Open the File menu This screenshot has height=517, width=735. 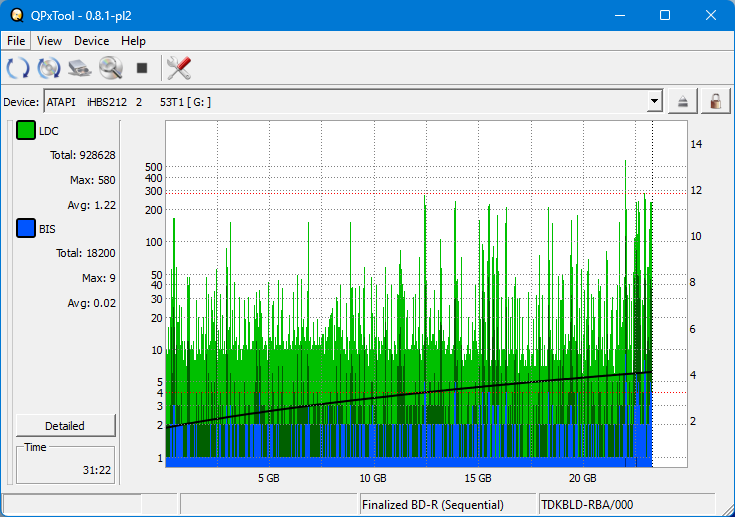[16, 41]
